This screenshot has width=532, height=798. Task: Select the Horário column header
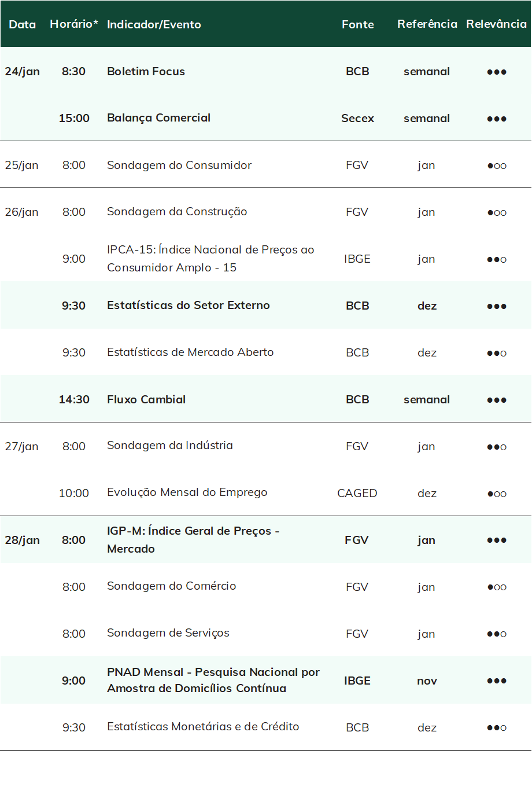tap(74, 24)
